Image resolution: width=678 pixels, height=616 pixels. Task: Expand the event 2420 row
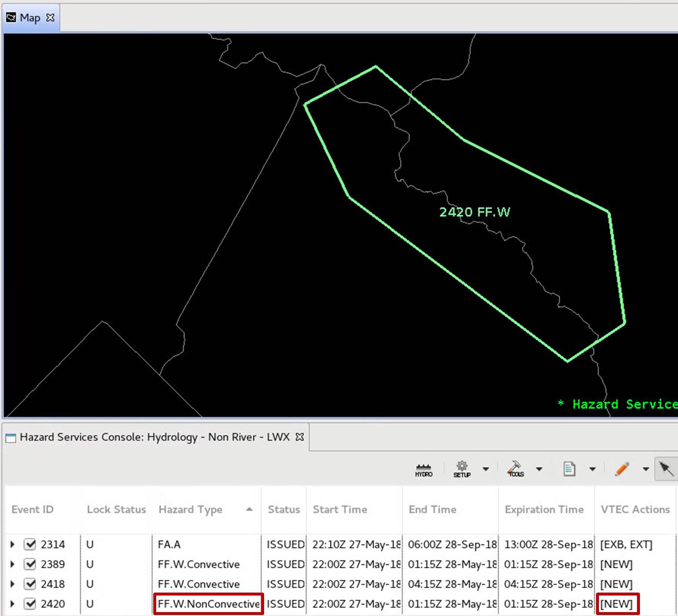[x=13, y=604]
